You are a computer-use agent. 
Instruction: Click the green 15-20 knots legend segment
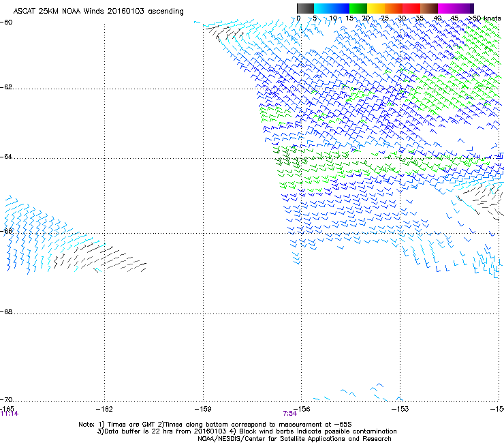[358, 8]
